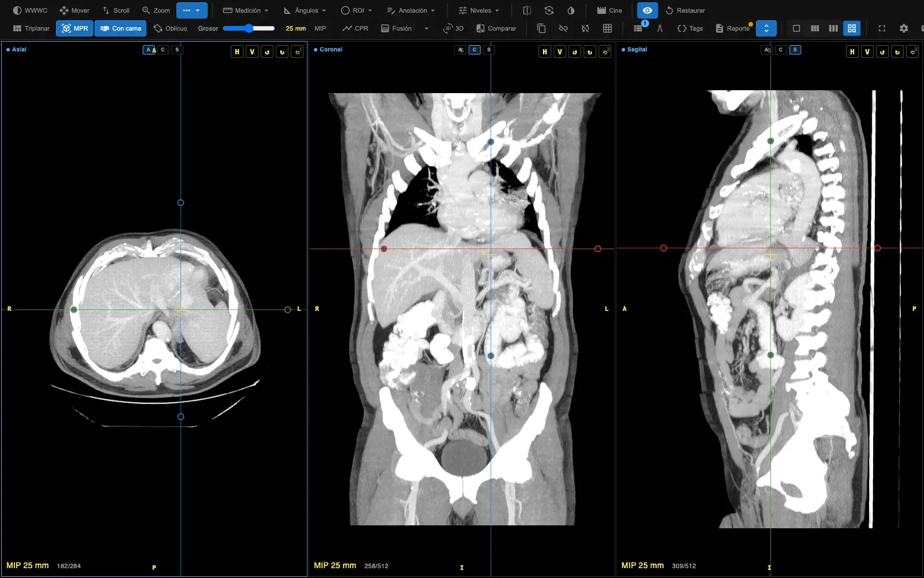
Task: Click the invert contrast icon
Action: tap(571, 10)
